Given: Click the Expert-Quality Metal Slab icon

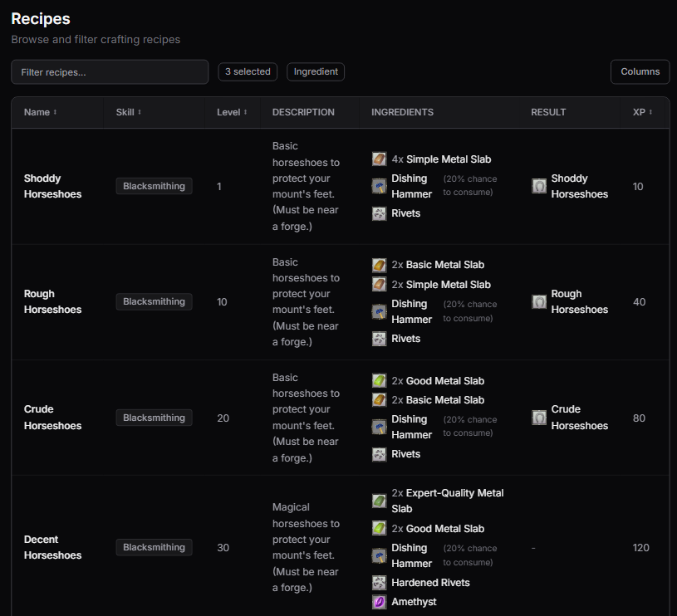Looking at the screenshot, I should tap(379, 501).
